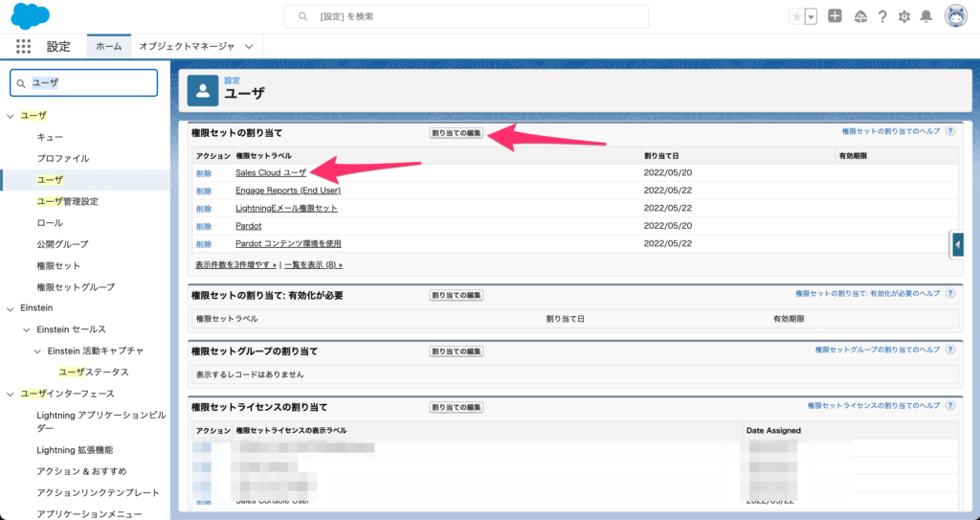This screenshot has height=520, width=980.
Task: Open ユーザ管理設定 in the sidebar
Action: pyautogui.click(x=68, y=201)
